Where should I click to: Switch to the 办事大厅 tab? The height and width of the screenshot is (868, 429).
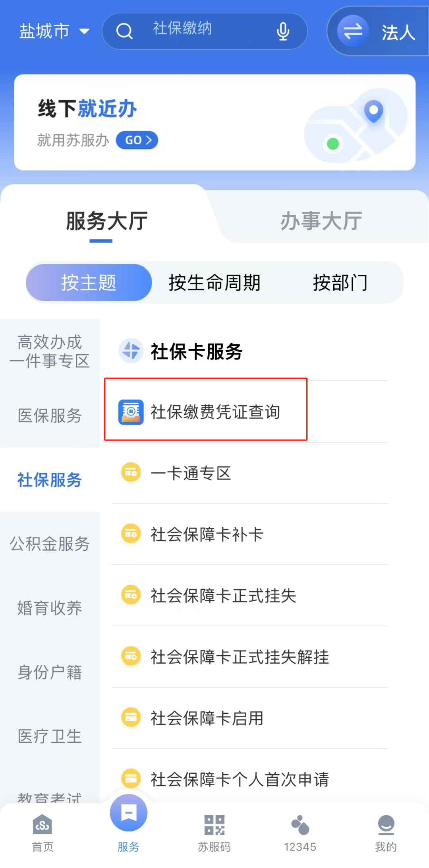point(321,221)
